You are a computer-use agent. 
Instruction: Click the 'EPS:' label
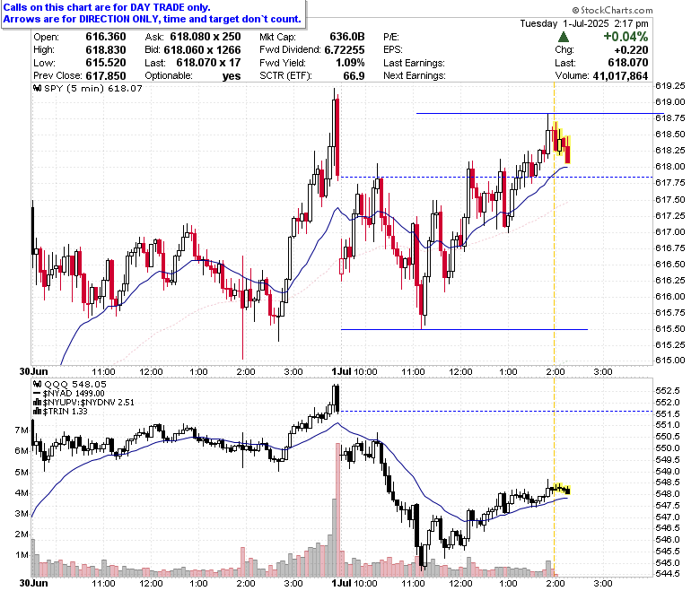click(x=393, y=49)
